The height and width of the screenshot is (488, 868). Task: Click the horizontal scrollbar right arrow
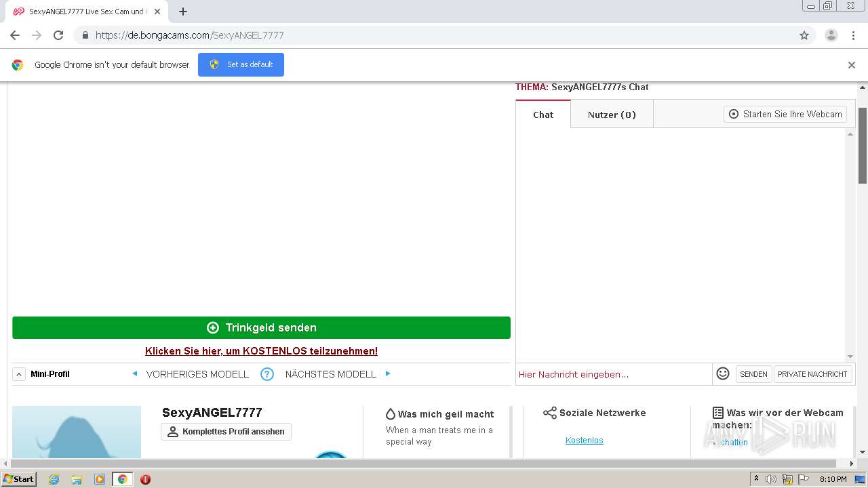click(852, 464)
